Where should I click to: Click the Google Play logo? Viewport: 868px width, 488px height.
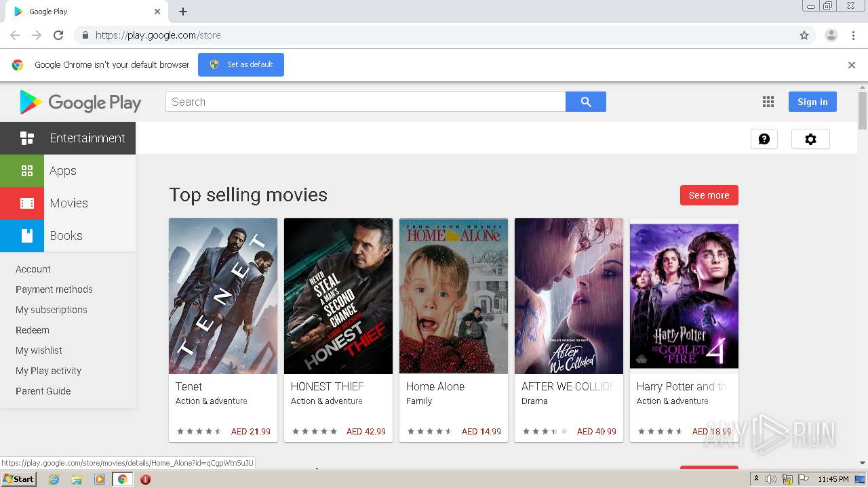(81, 102)
